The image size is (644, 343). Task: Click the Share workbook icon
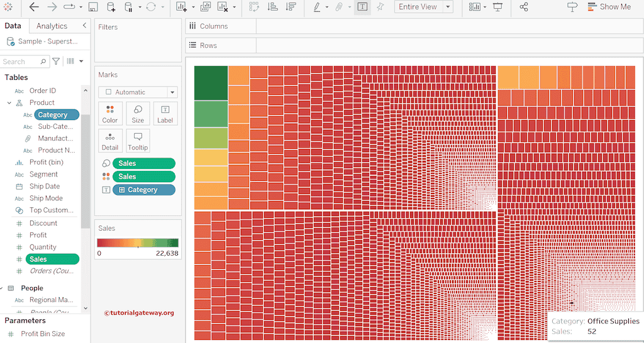click(x=524, y=7)
